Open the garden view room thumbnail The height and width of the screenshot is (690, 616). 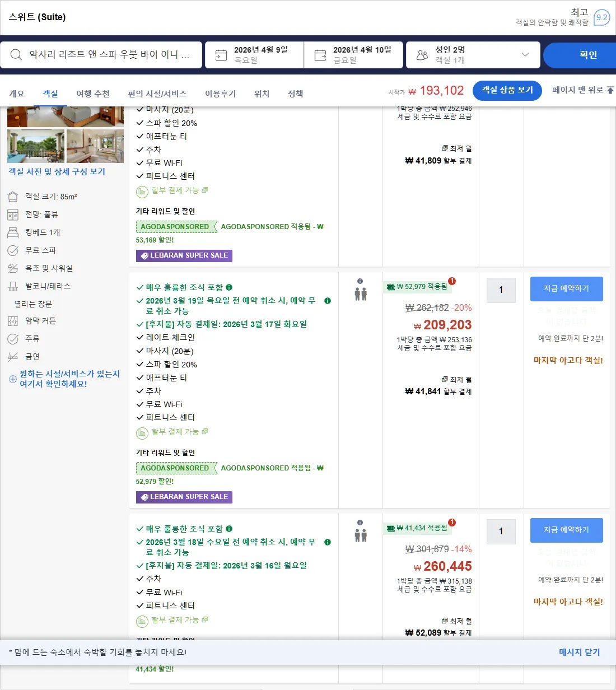click(x=36, y=146)
